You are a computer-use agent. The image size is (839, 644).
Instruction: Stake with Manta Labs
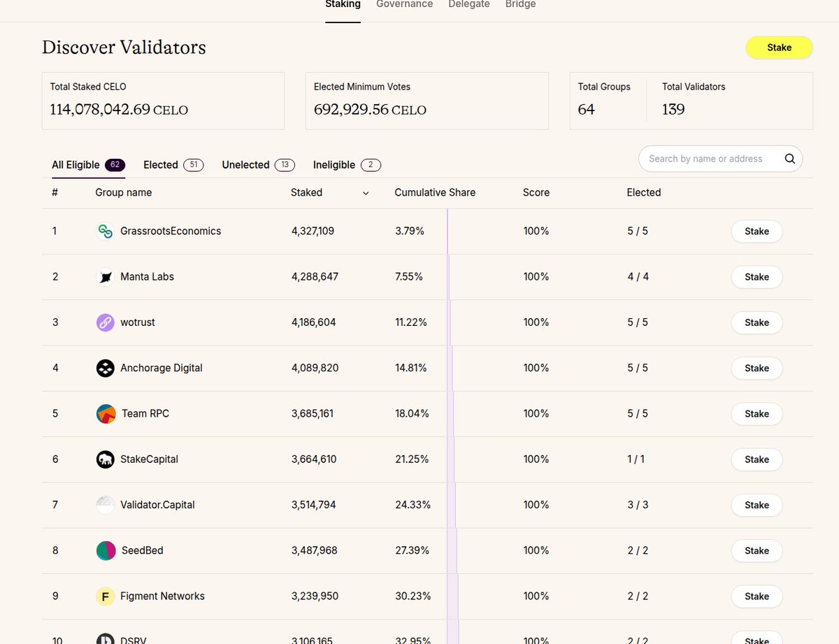pyautogui.click(x=756, y=277)
